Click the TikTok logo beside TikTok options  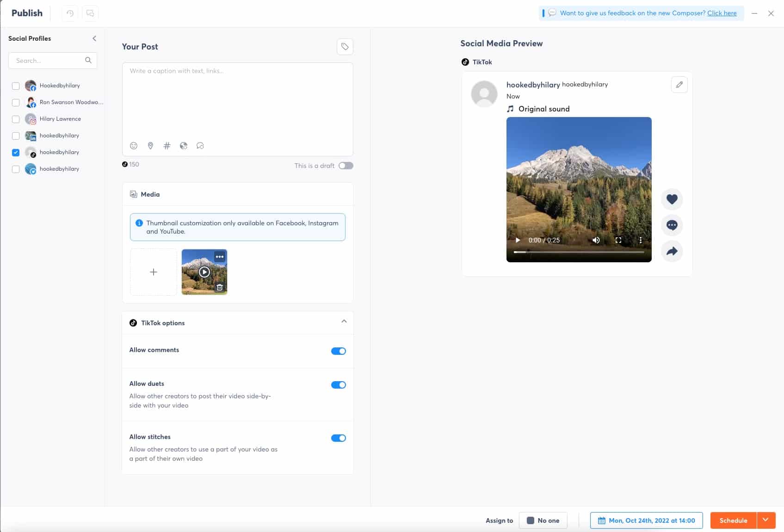(x=133, y=323)
